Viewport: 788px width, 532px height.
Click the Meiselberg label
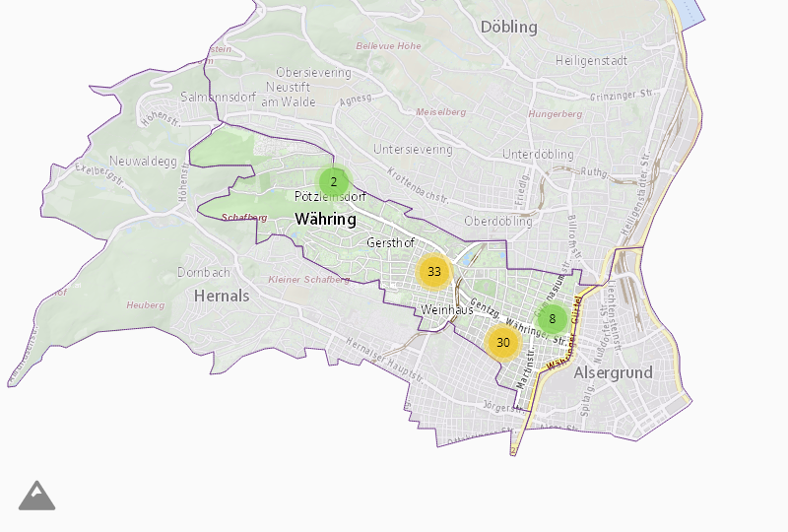point(440,112)
